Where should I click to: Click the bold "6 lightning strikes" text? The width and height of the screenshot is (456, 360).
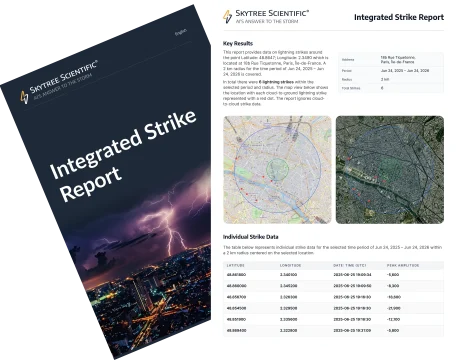(x=276, y=82)
